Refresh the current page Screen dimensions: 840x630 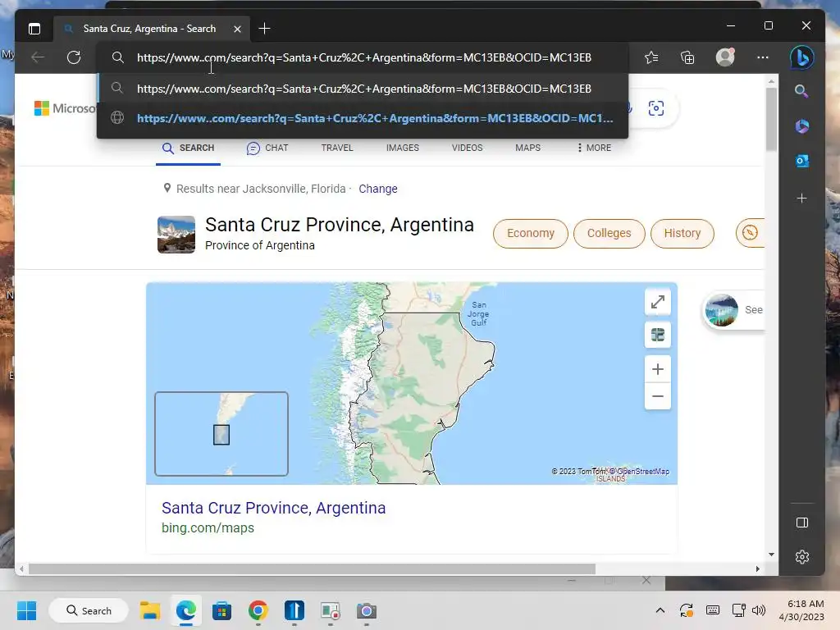click(x=74, y=57)
